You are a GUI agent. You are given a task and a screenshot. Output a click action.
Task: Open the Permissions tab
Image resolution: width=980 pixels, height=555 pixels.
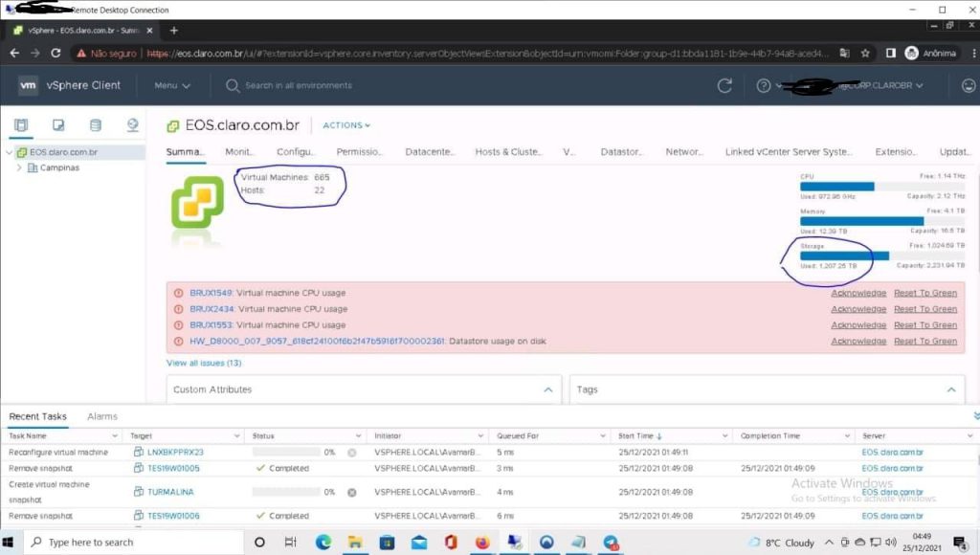click(360, 152)
